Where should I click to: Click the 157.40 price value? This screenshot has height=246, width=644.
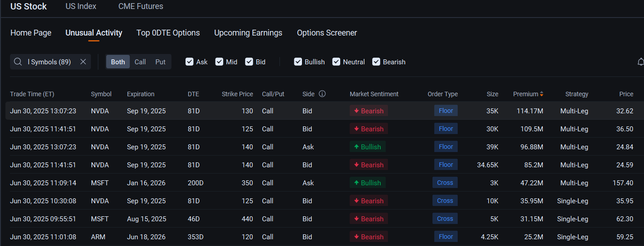point(623,183)
